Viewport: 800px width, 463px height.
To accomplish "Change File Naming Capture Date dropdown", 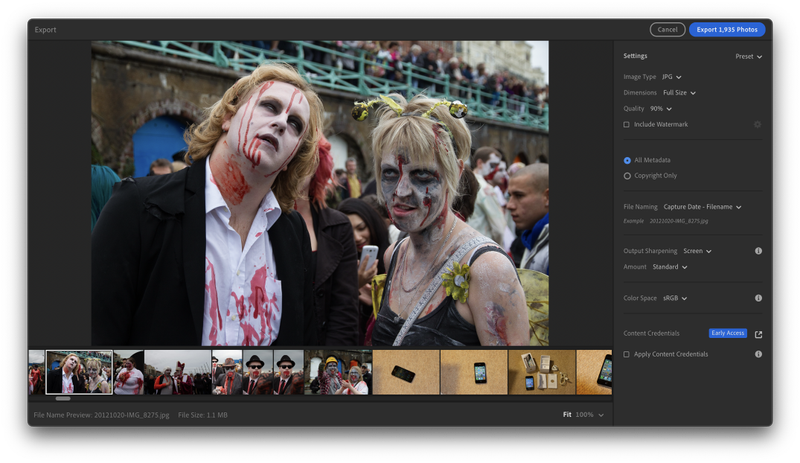I will coord(702,207).
